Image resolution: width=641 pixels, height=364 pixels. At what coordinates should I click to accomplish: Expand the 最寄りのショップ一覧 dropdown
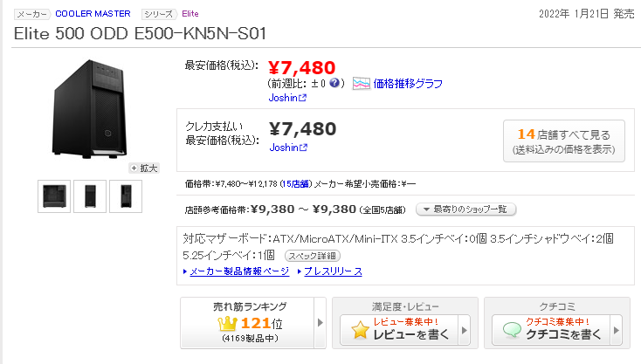(466, 209)
